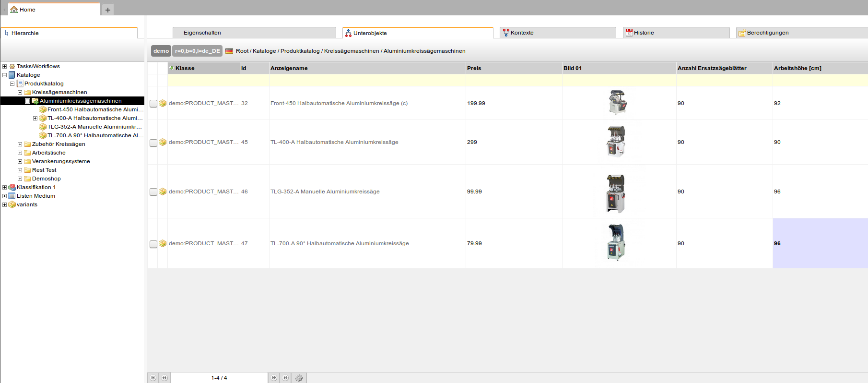Click the TLG-352-A product thumbnail image

coord(616,193)
